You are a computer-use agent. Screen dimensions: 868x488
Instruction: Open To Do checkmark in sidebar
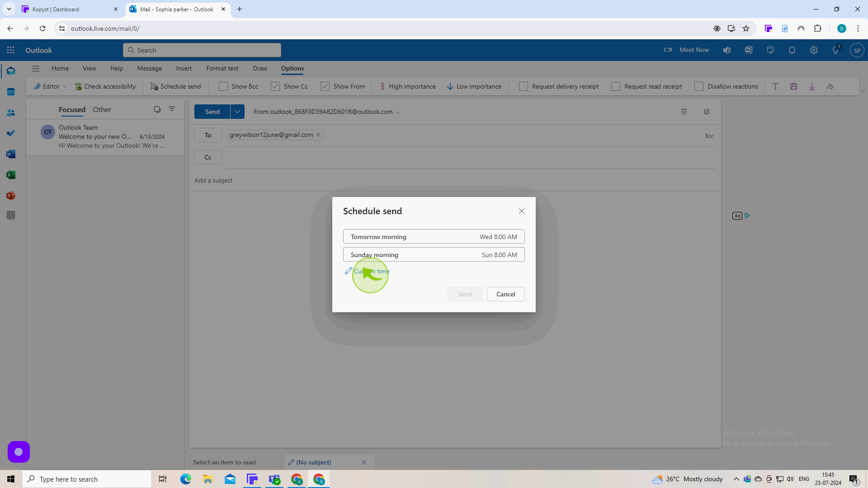[11, 133]
